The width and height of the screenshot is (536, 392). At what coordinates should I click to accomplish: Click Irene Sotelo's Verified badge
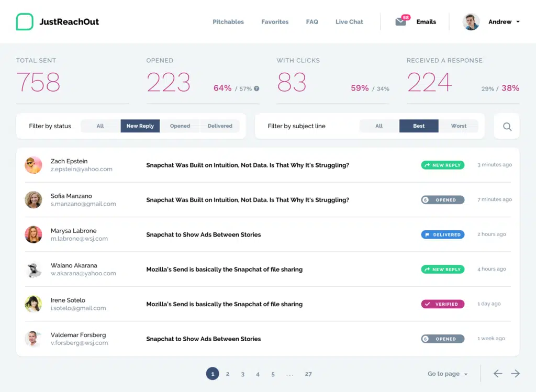442,304
